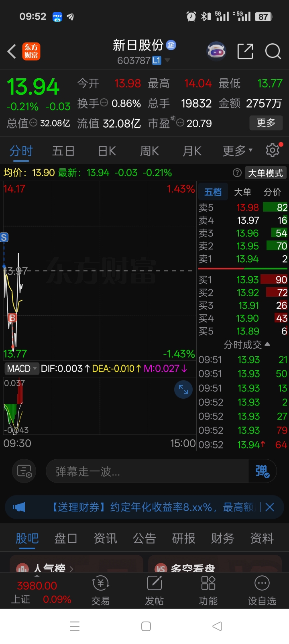Select the 五档 order book tab

(x=213, y=192)
